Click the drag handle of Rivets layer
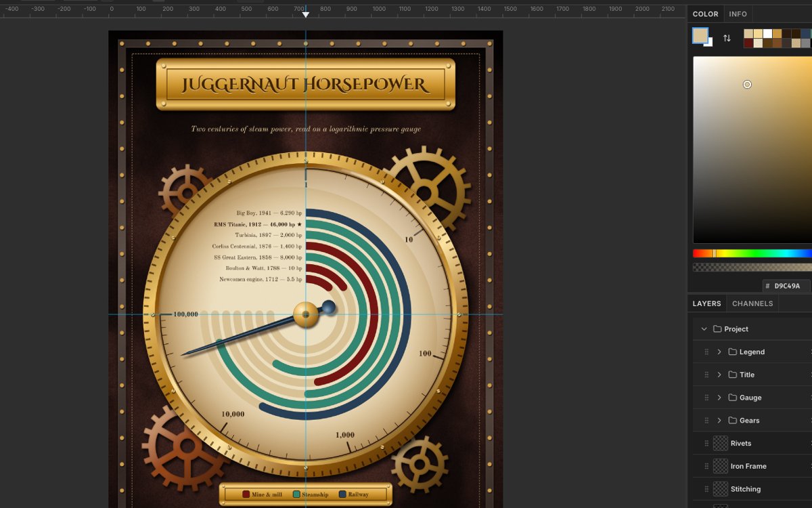 tap(706, 444)
